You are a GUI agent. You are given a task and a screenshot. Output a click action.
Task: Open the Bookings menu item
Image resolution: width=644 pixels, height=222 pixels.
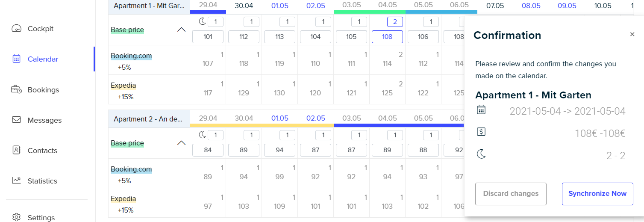click(43, 90)
